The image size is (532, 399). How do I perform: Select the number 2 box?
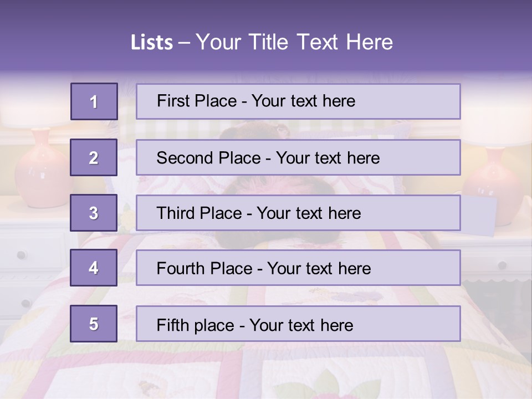[94, 157]
